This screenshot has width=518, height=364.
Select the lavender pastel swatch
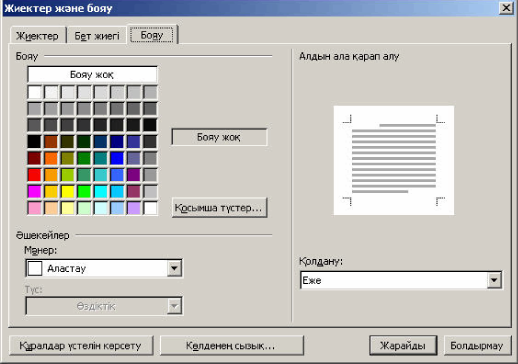point(134,208)
